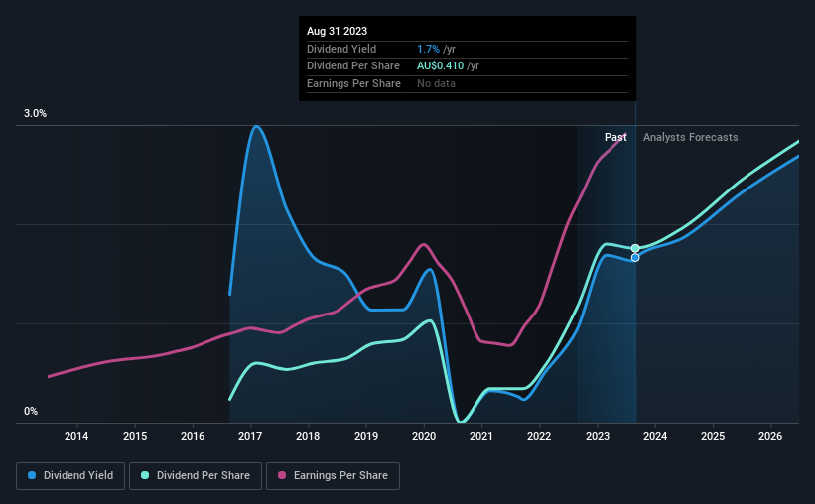
Task: Click the pink Earnings Per Share legend dot
Action: coord(282,475)
